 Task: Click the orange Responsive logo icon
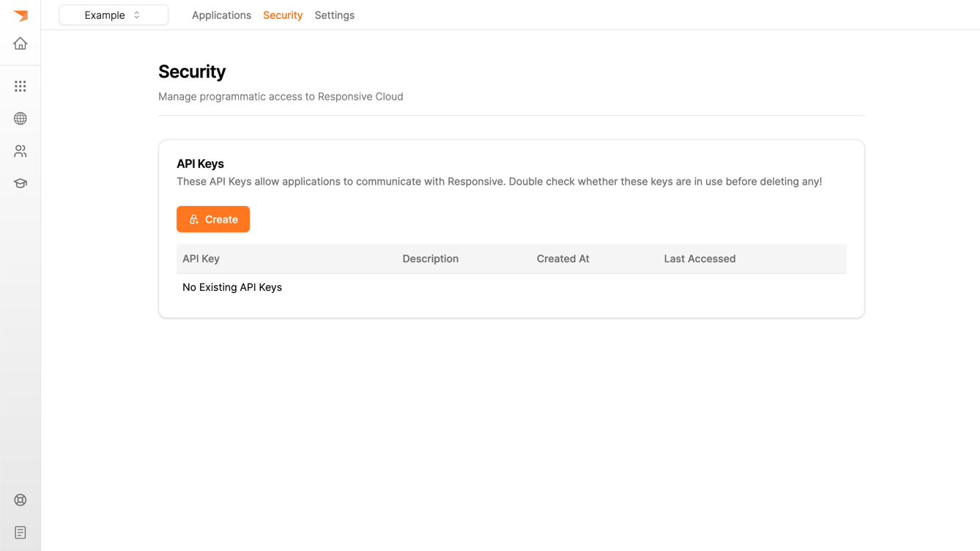[21, 15]
